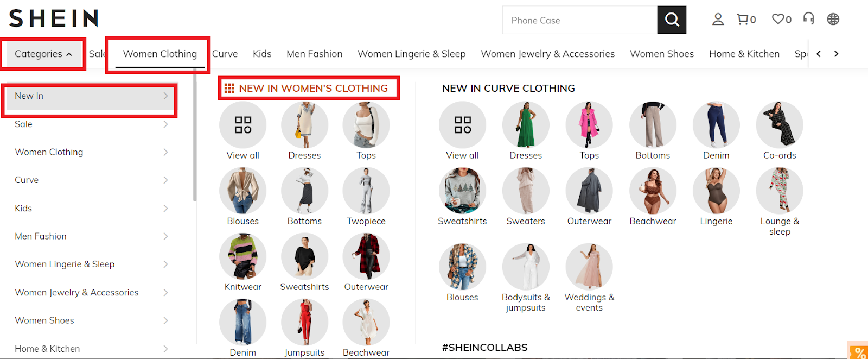Click NEW IN CURVE CLOTHING heading
The width and height of the screenshot is (868, 359).
(508, 88)
